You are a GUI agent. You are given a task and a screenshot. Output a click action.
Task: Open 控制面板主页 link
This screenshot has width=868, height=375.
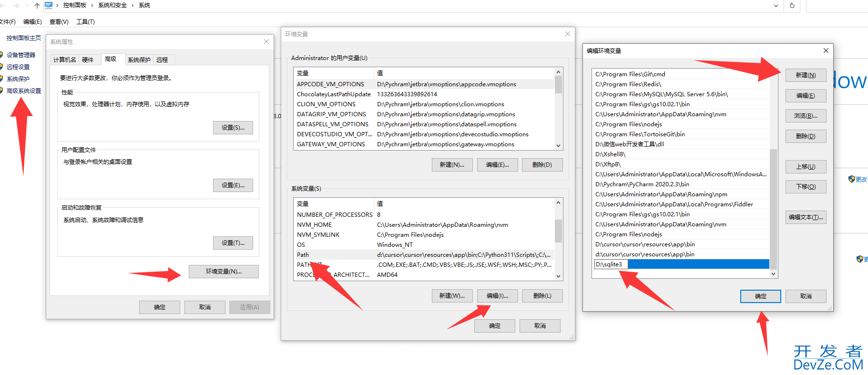pos(23,38)
